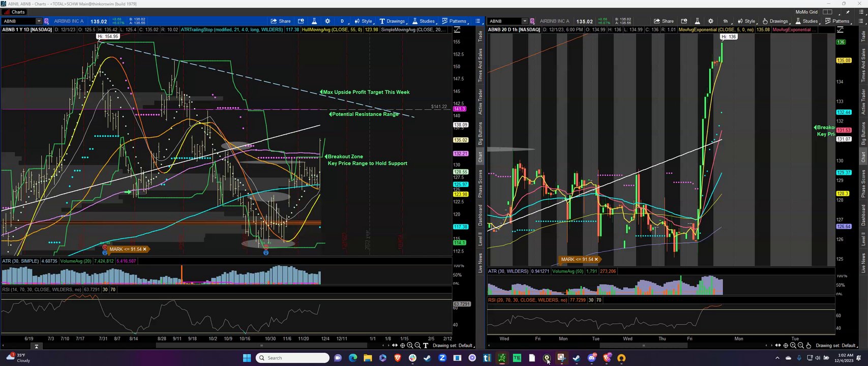Image resolution: width=868 pixels, height=366 pixels.
Task: Open the list menu icon on left chart toolbar
Action: [x=478, y=21]
